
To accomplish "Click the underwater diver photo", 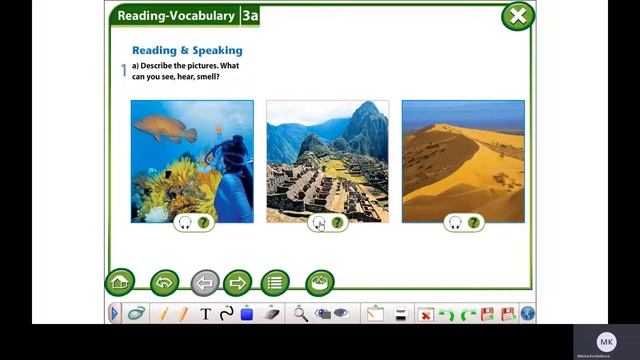I will click(x=192, y=161).
